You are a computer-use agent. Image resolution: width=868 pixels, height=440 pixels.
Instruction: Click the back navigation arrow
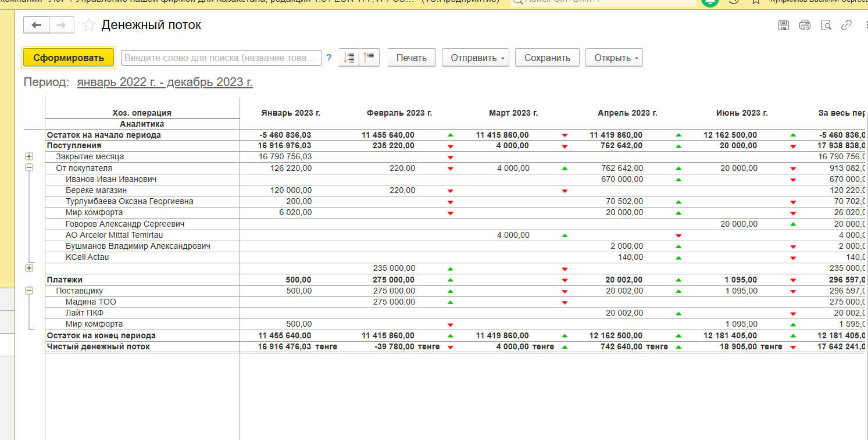click(36, 25)
